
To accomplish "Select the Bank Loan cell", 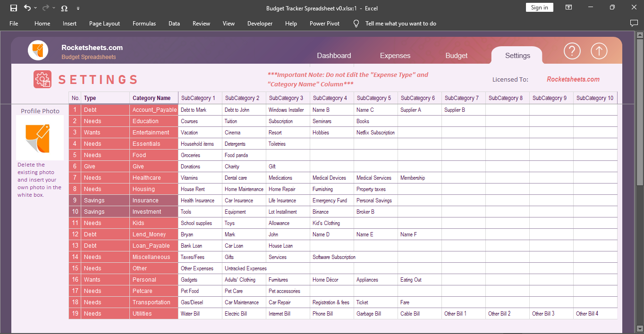I will (x=200, y=246).
